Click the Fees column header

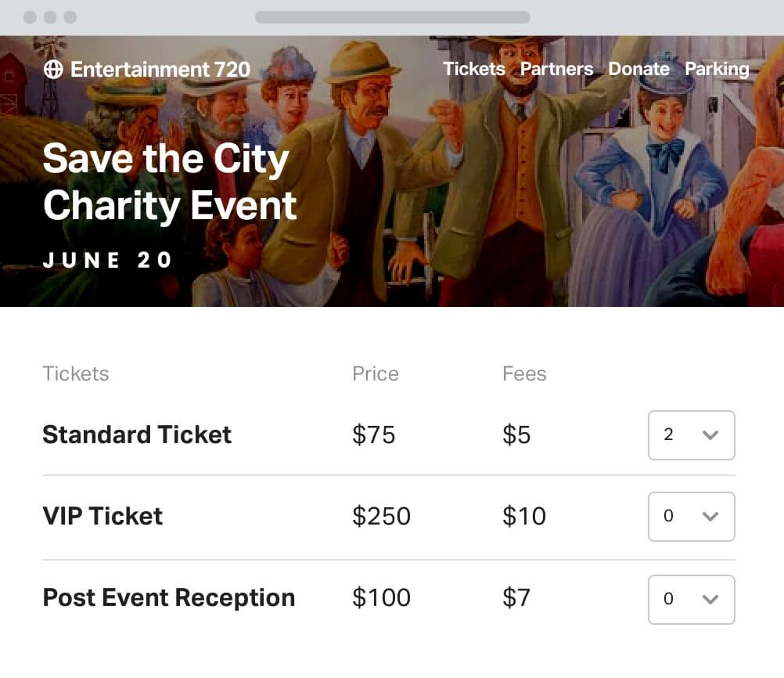pyautogui.click(x=524, y=373)
